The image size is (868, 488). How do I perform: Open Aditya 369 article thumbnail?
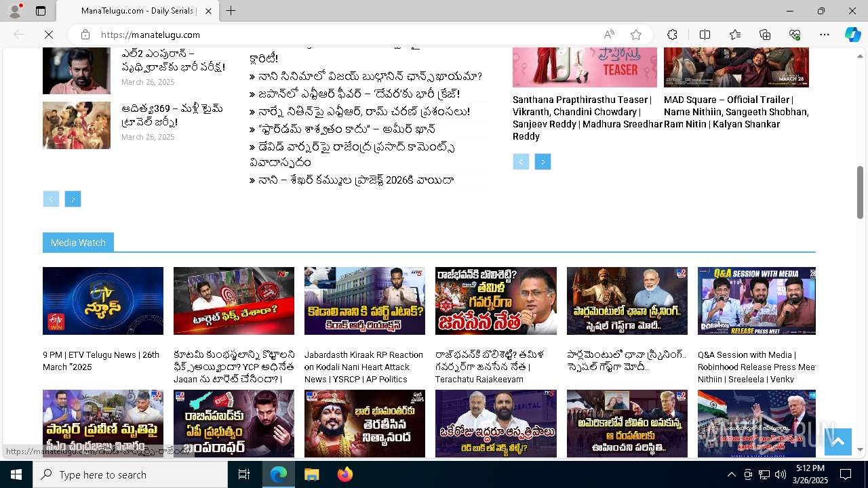pos(77,125)
